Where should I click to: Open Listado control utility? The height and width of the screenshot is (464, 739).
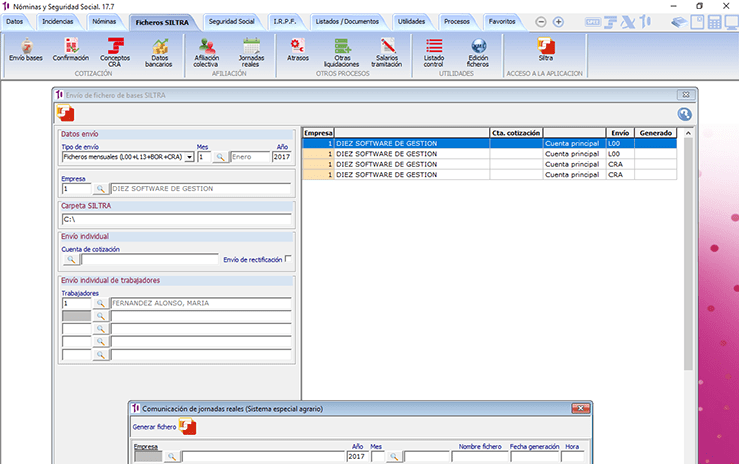tap(433, 50)
